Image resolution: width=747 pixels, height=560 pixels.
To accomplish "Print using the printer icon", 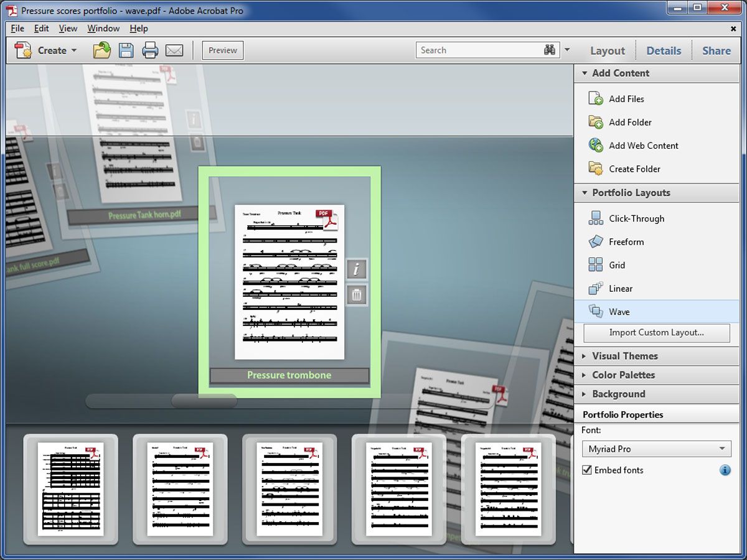I will coord(150,50).
